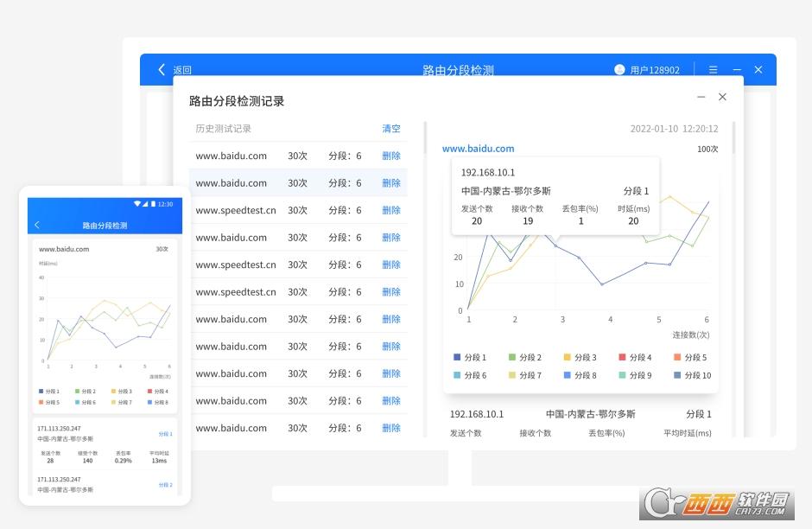Image resolution: width=812 pixels, height=529 pixels.
Task: Tap the 12:30 clock in phone status bar
Action: 165,204
